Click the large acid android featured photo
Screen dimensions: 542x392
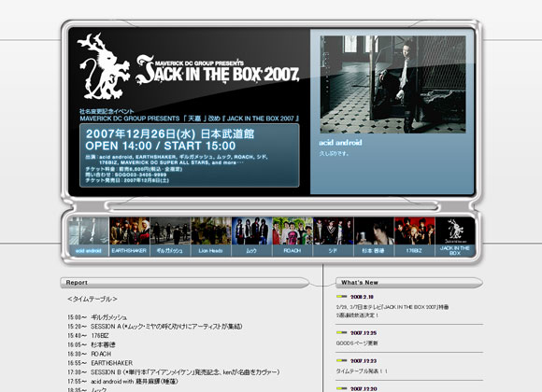(392, 84)
